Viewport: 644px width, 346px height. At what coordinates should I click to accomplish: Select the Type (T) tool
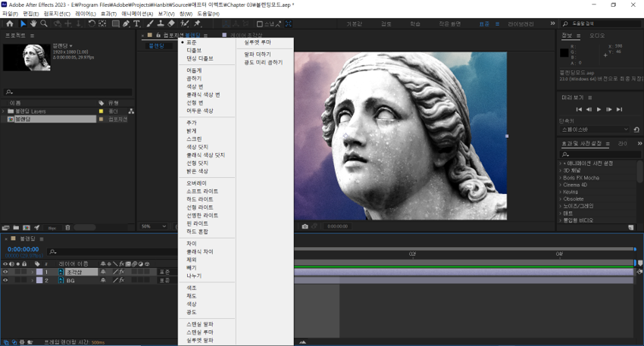click(x=137, y=23)
